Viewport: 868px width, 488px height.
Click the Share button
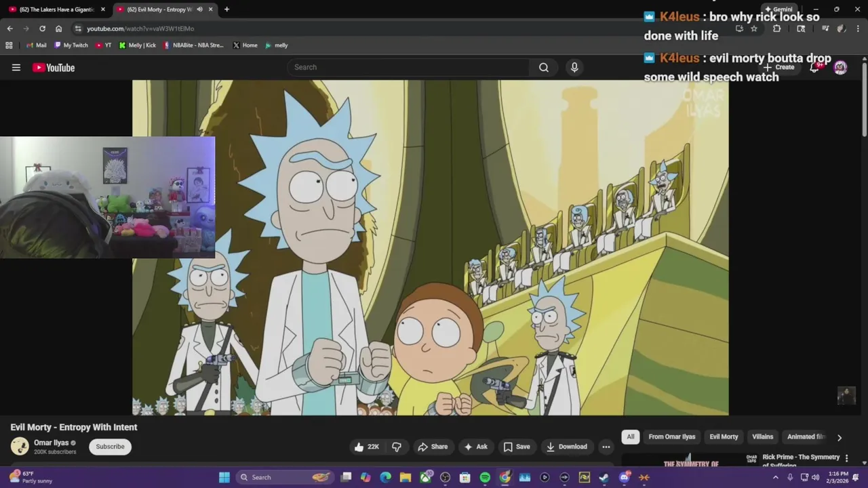click(x=433, y=447)
